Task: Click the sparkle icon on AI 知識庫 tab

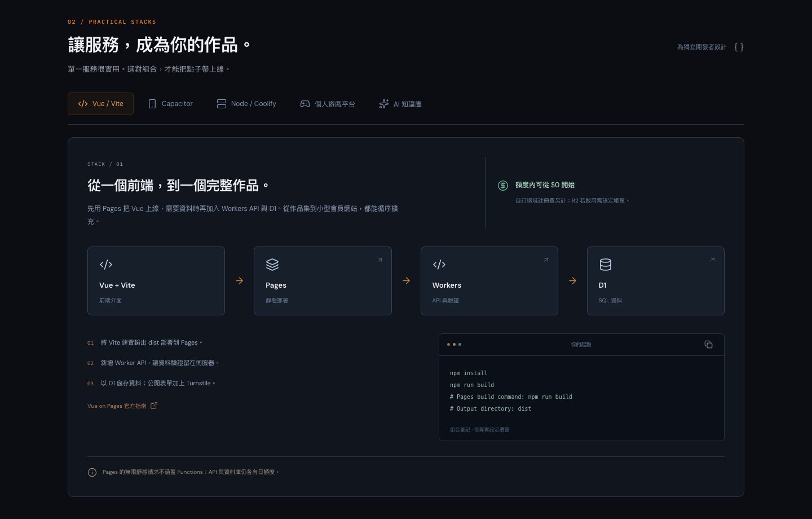Action: coord(384,104)
